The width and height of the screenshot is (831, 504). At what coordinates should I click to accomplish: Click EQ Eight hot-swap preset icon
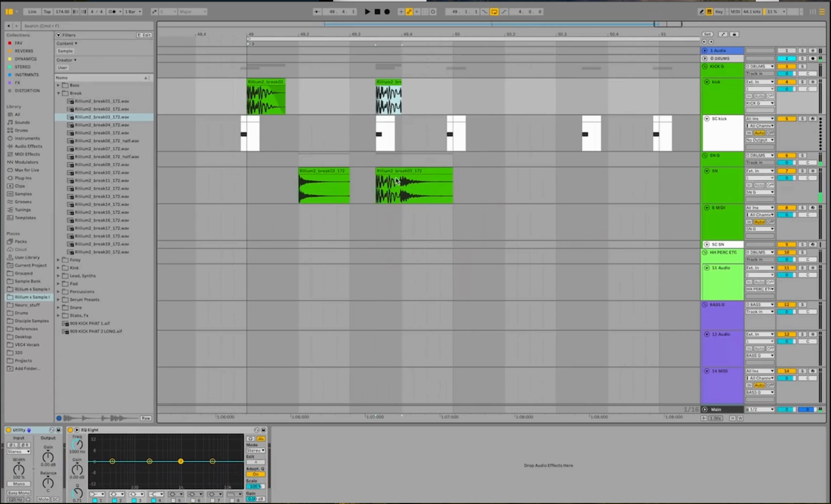pyautogui.click(x=257, y=430)
